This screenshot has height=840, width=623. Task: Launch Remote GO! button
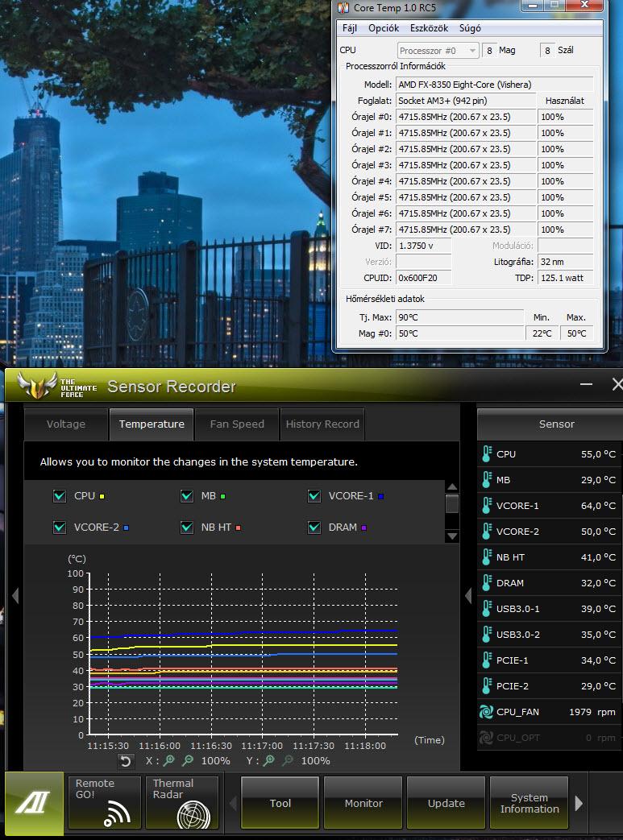coord(105,803)
